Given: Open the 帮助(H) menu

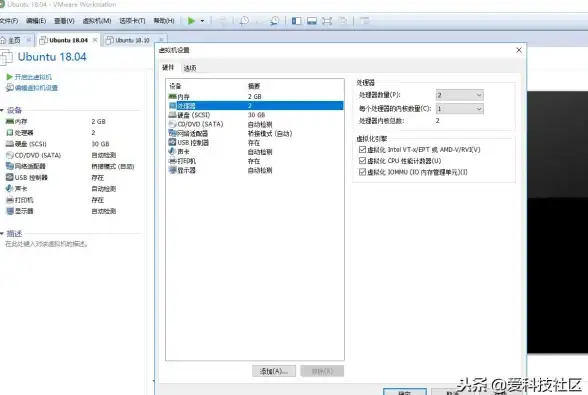Looking at the screenshot, I should 164,21.
